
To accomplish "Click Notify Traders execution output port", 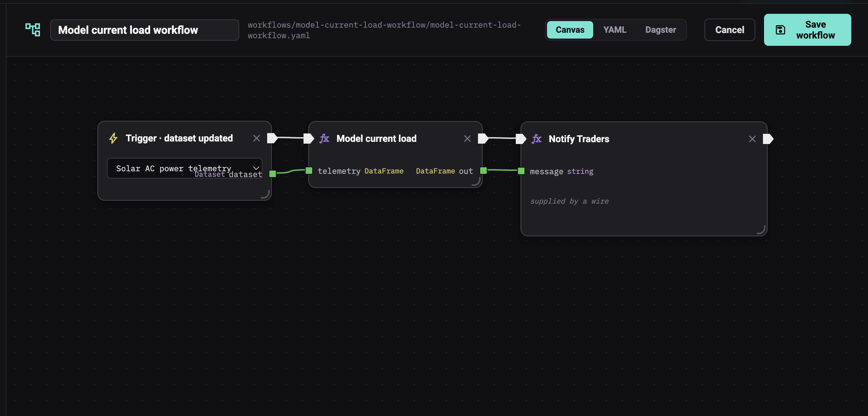I will (x=768, y=139).
